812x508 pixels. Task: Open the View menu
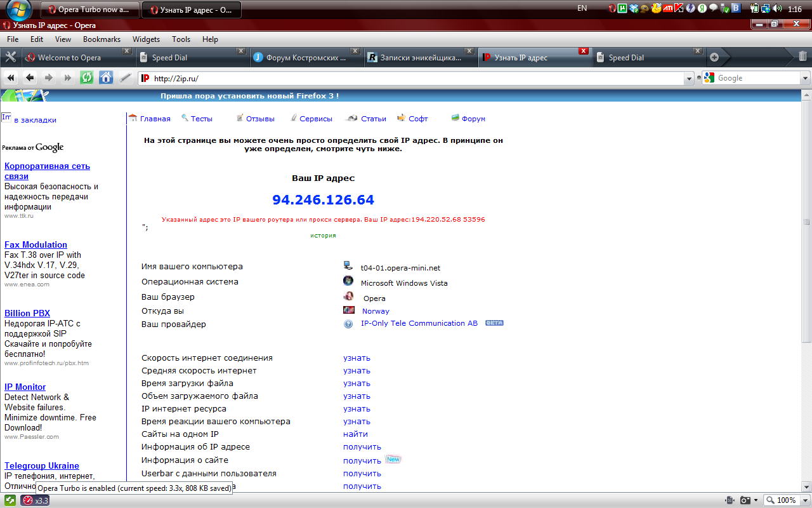[x=63, y=39]
